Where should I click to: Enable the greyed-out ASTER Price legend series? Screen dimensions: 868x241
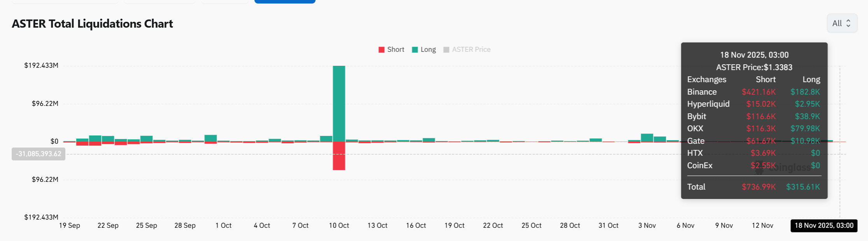tap(467, 50)
